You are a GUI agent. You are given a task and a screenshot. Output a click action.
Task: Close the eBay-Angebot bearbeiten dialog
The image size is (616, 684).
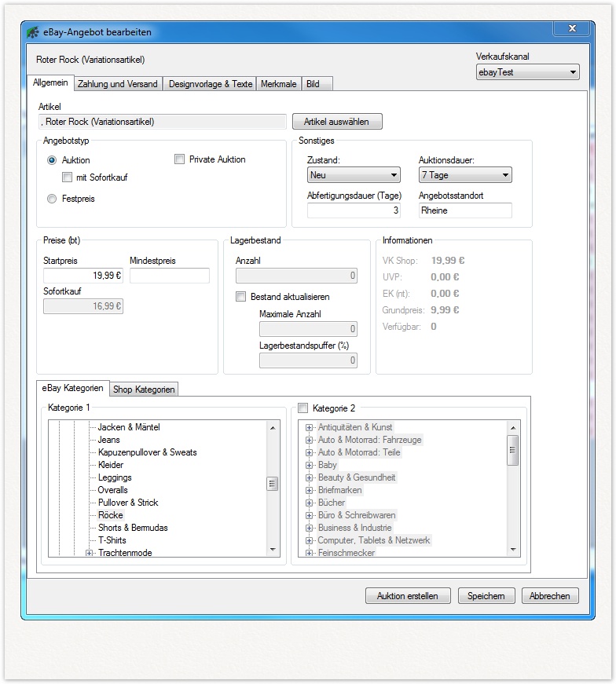point(571,29)
